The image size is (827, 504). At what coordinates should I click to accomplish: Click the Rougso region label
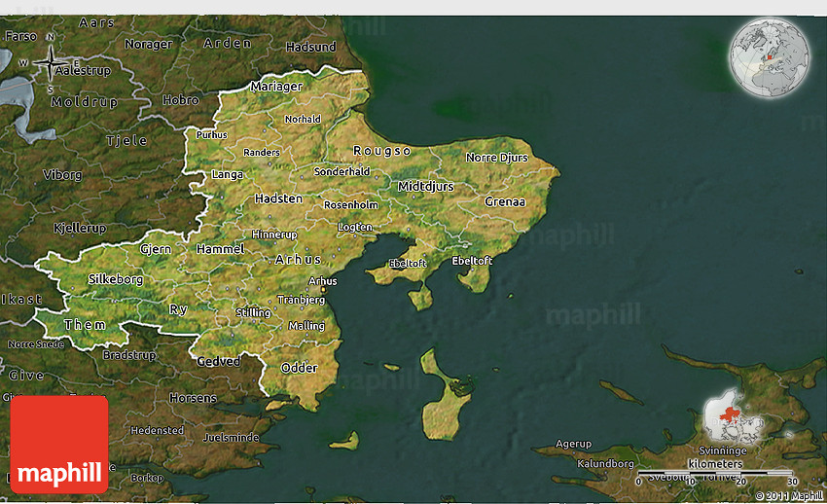(x=382, y=151)
